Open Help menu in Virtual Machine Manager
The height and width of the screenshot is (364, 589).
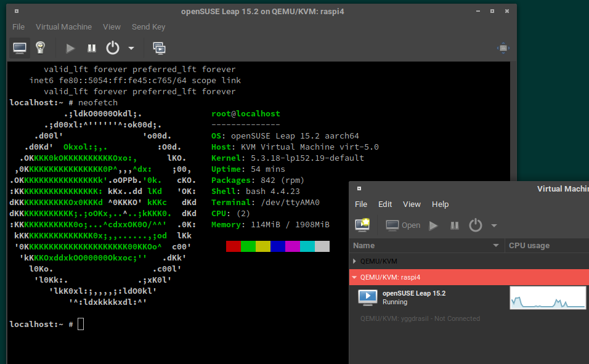click(x=441, y=204)
